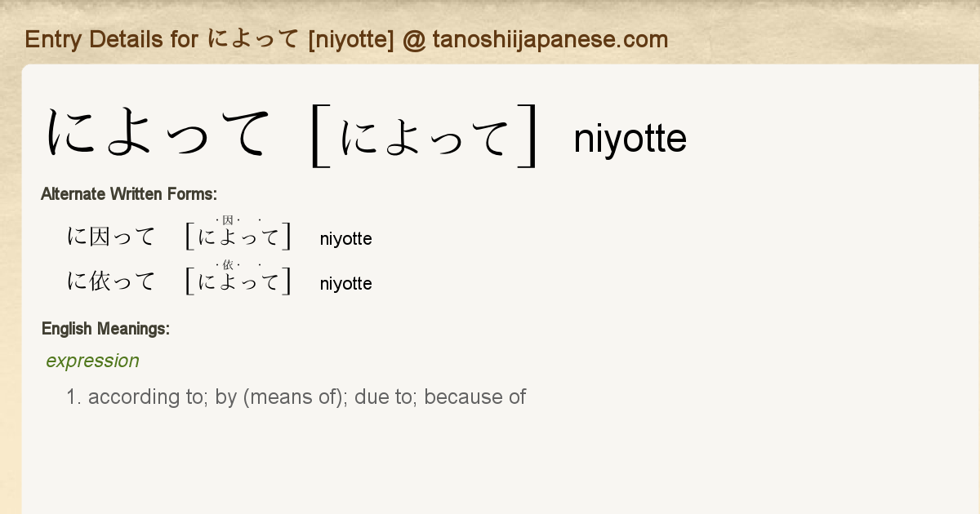Click the bracketed reading in the に因って row
Image resolution: width=980 pixels, height=514 pixels.
click(238, 238)
